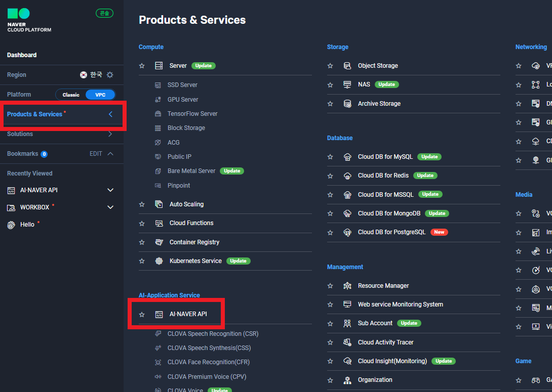Click the Sub Account icon
This screenshot has width=552, height=392.
click(x=347, y=323)
